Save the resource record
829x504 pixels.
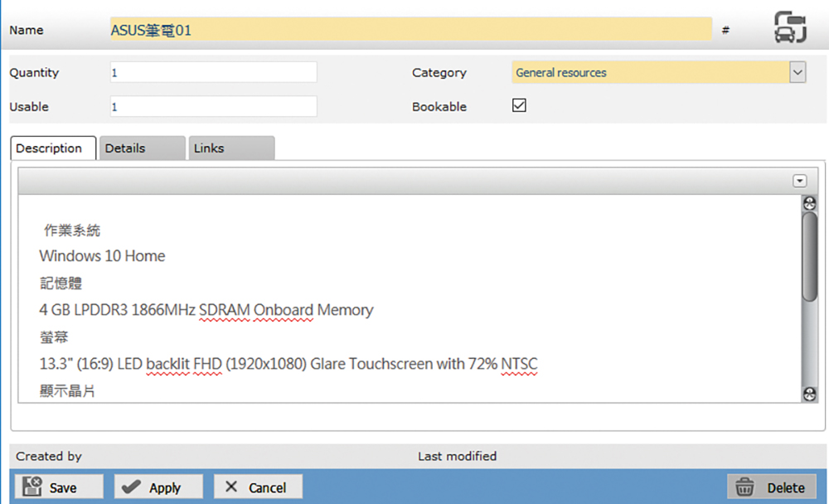pyautogui.click(x=59, y=487)
